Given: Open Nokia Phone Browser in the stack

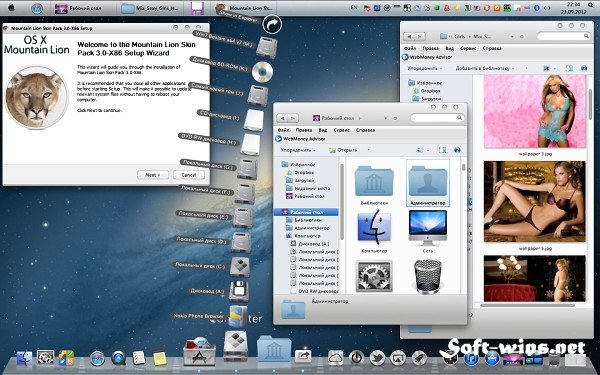Looking at the screenshot, I should point(238,316).
